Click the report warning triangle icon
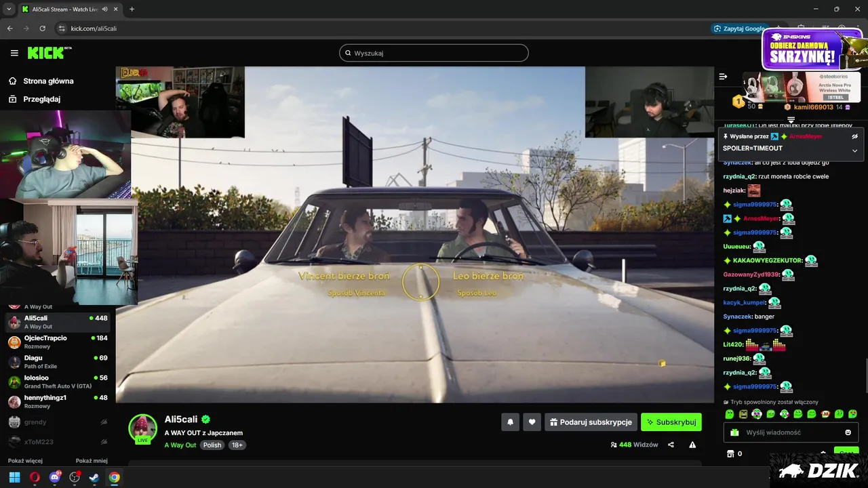The width and height of the screenshot is (868, 488). point(692,445)
